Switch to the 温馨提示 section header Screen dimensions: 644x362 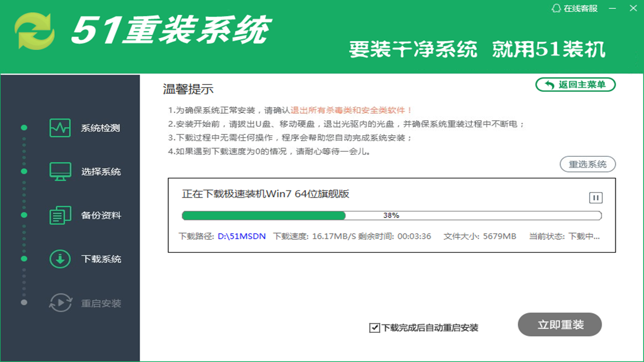click(188, 89)
